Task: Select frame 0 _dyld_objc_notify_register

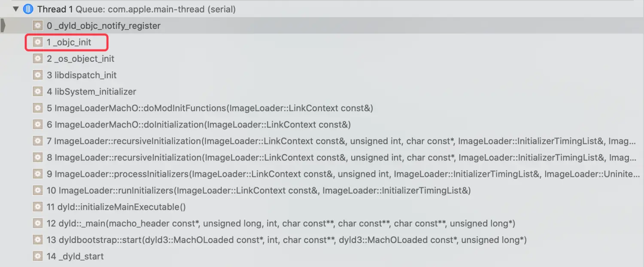Action: pos(322,26)
